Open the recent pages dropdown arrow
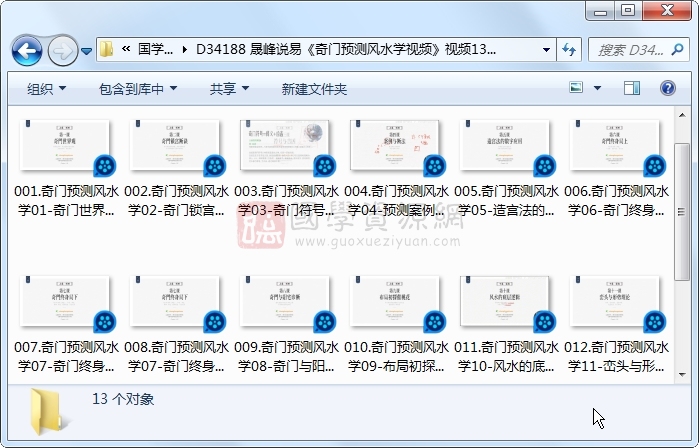The width and height of the screenshot is (699, 448). tap(86, 51)
